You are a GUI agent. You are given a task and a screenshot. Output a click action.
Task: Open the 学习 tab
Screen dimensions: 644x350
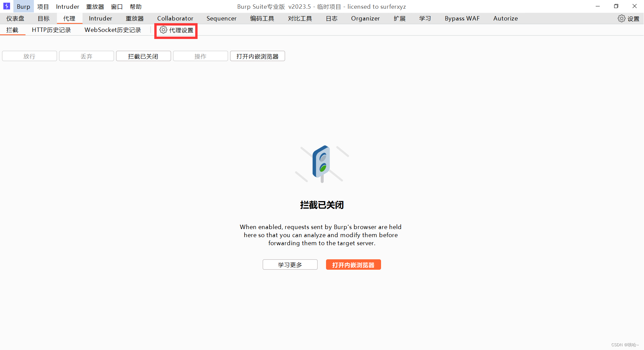pyautogui.click(x=425, y=18)
